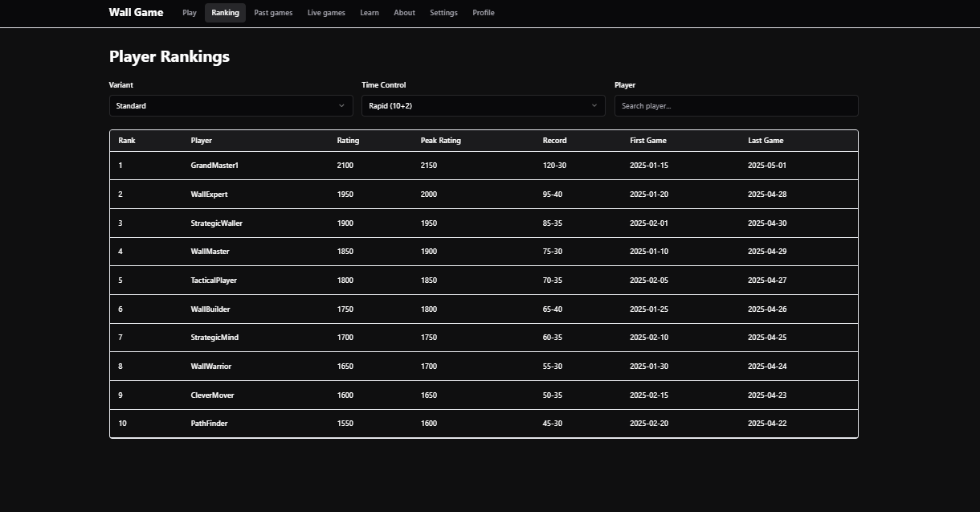The height and width of the screenshot is (512, 980).
Task: Open Settings from the top navigation
Action: (x=443, y=13)
